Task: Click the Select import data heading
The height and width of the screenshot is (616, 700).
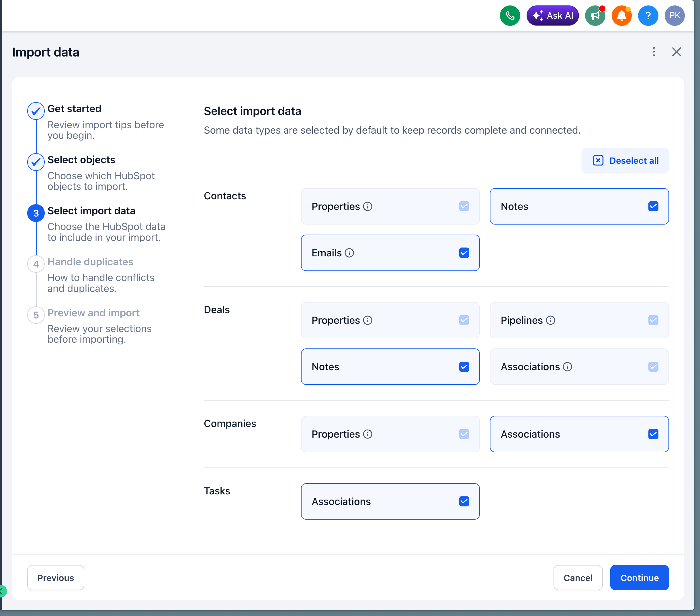Action: (x=253, y=111)
